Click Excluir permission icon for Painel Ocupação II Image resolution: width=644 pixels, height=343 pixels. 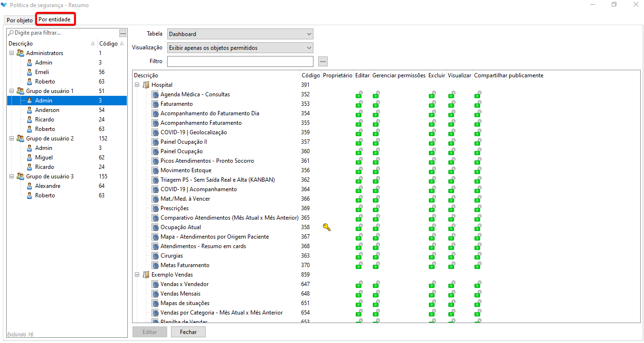(x=432, y=142)
